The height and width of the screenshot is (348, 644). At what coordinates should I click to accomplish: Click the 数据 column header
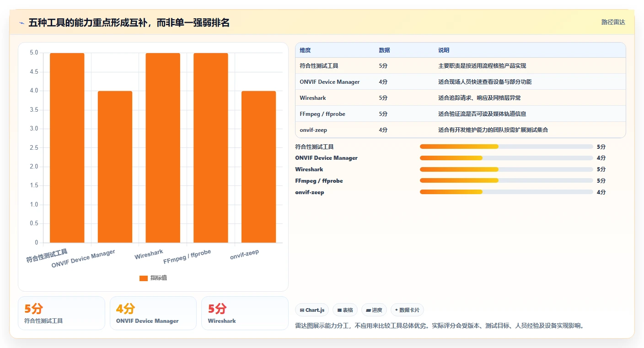pos(385,50)
